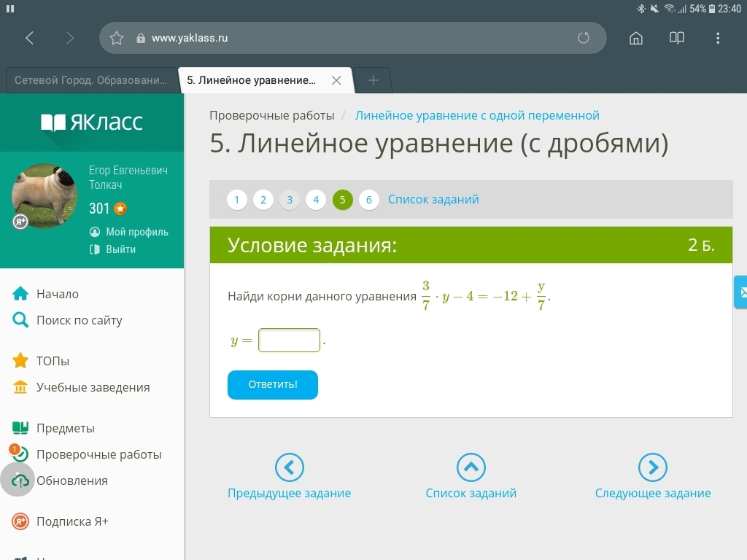The height and width of the screenshot is (560, 747).
Task: Add a new browser tab
Action: (x=373, y=80)
